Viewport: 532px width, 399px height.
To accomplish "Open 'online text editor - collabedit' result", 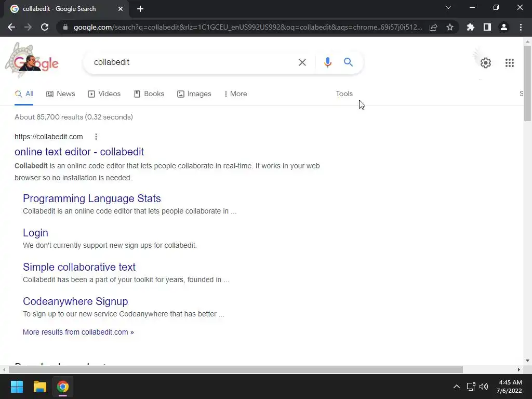I will (79, 152).
